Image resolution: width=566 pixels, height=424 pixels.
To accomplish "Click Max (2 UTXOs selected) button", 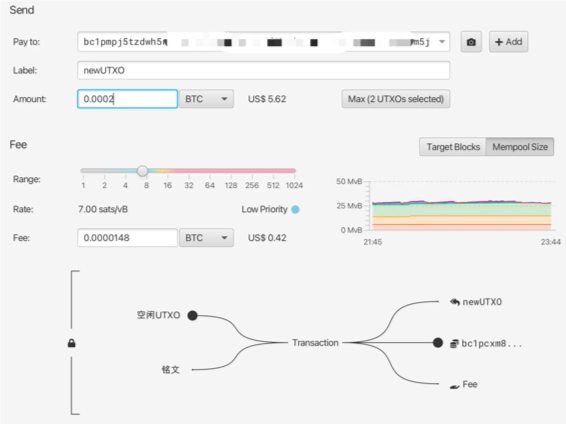I will (396, 99).
